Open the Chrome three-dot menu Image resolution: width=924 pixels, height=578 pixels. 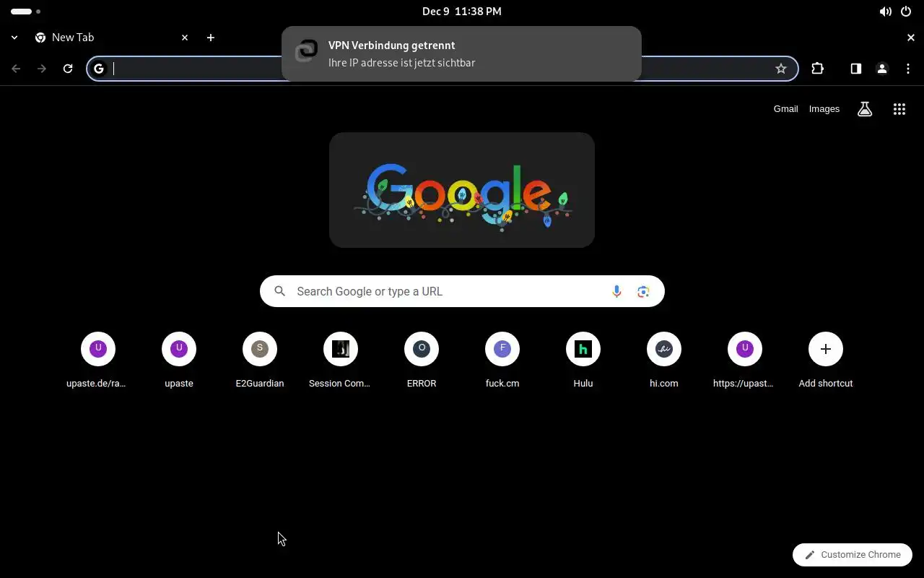click(x=907, y=69)
